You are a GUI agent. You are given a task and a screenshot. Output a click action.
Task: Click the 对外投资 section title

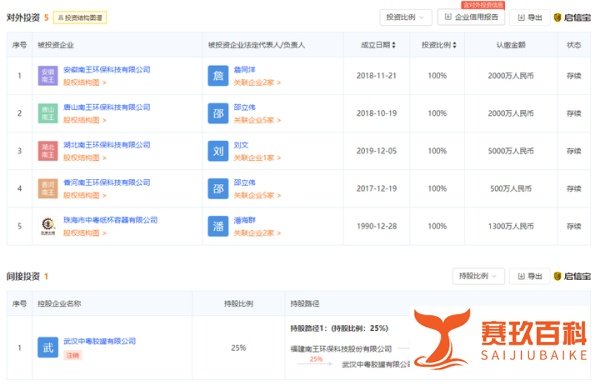click(x=23, y=18)
